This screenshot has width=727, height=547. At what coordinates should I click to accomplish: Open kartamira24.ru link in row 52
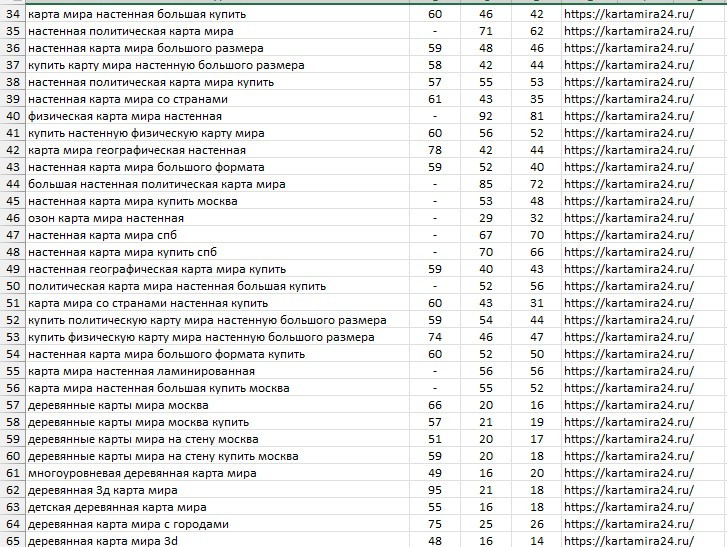pyautogui.click(x=629, y=320)
